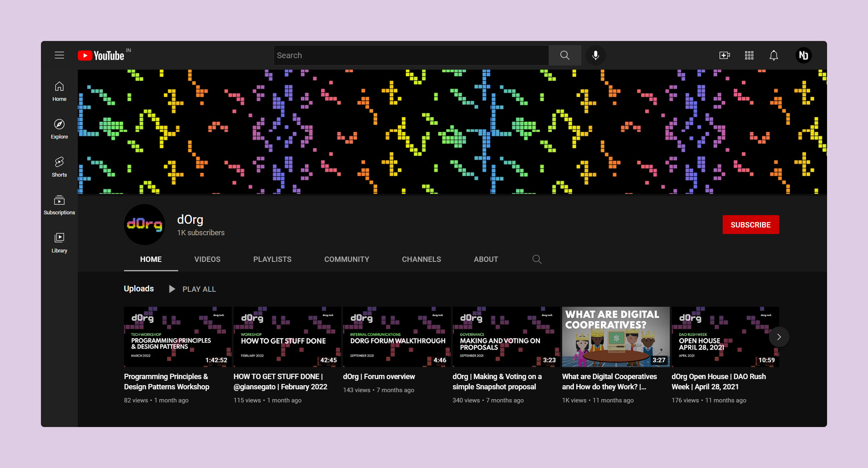Click the 1:42:52 duration badge
Viewport: 868px width, 468px height.
[216, 360]
